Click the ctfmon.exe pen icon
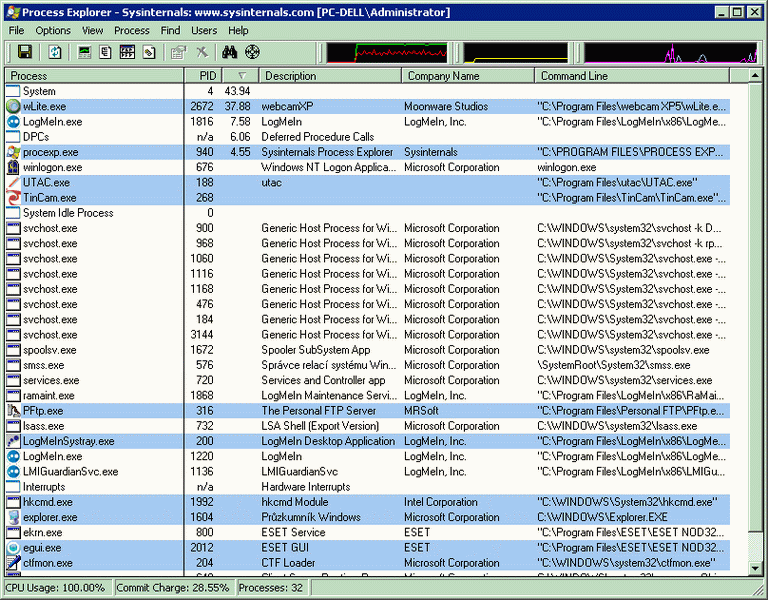 coord(14,563)
